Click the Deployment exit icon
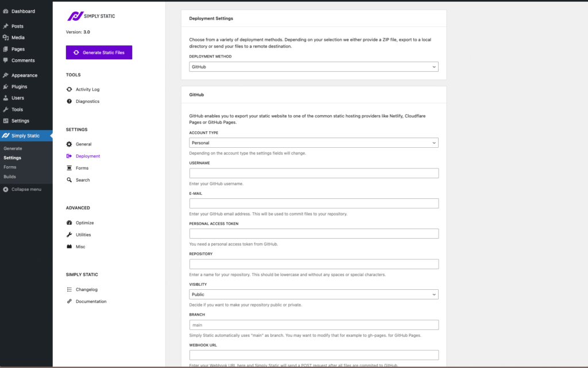 pyautogui.click(x=69, y=156)
